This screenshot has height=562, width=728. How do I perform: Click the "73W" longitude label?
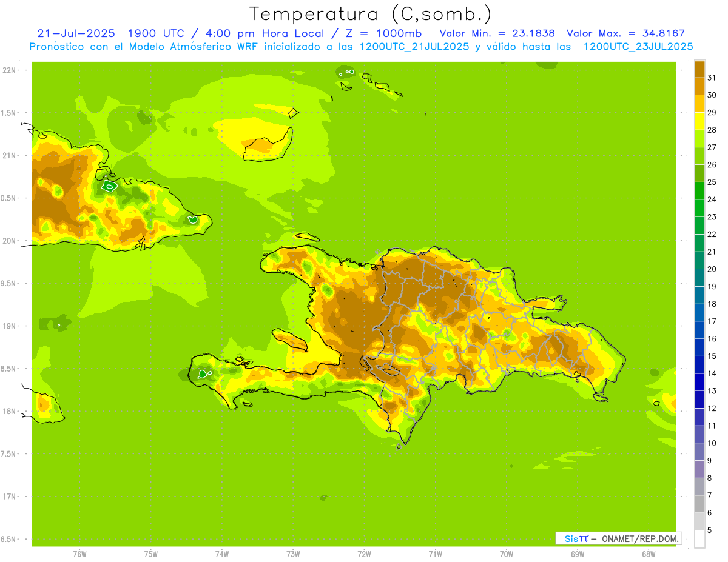(293, 555)
